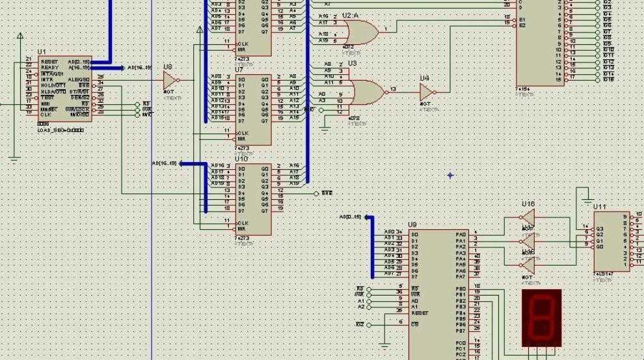This screenshot has height=360, width=644.
Task: Select the AD[0..15] bus label near U9
Action: coord(351,217)
